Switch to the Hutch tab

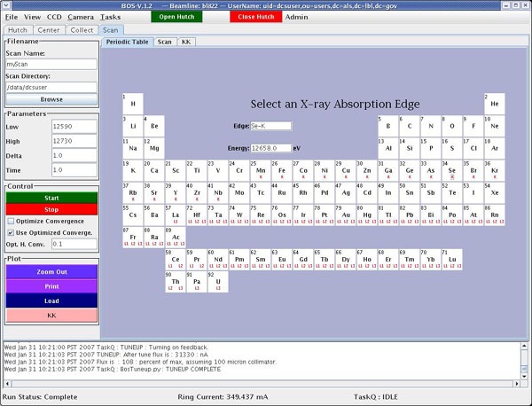tap(18, 29)
